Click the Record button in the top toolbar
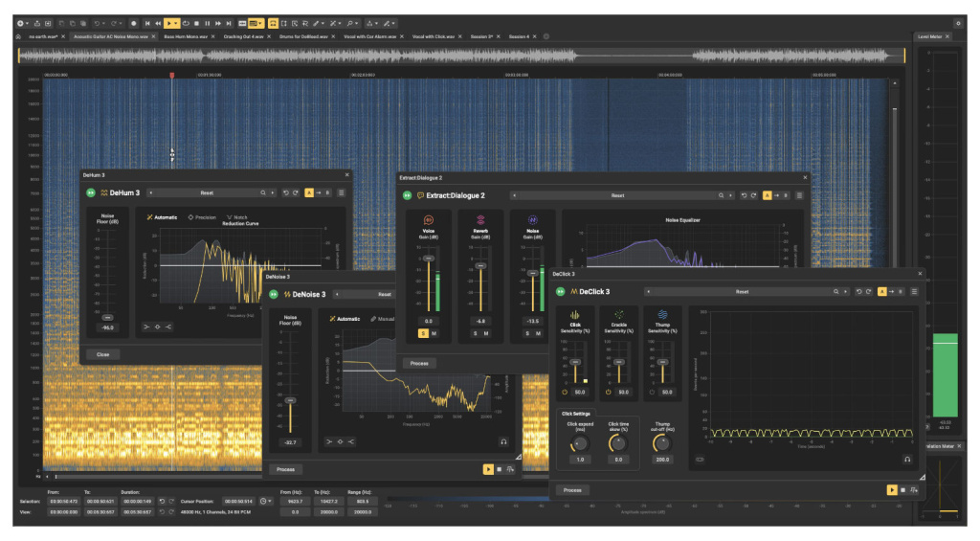 point(134,23)
